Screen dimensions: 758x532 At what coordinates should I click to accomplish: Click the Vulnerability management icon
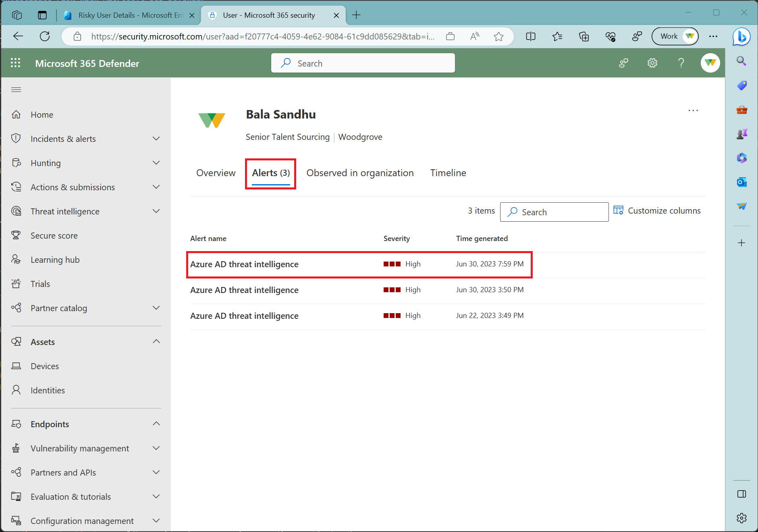click(x=16, y=448)
